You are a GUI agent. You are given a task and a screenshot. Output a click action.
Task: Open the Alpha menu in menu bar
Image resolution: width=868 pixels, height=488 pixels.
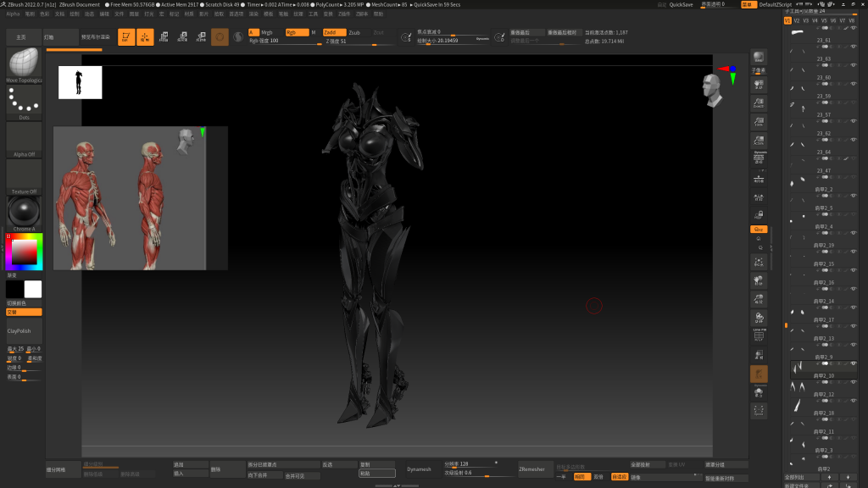pos(13,14)
